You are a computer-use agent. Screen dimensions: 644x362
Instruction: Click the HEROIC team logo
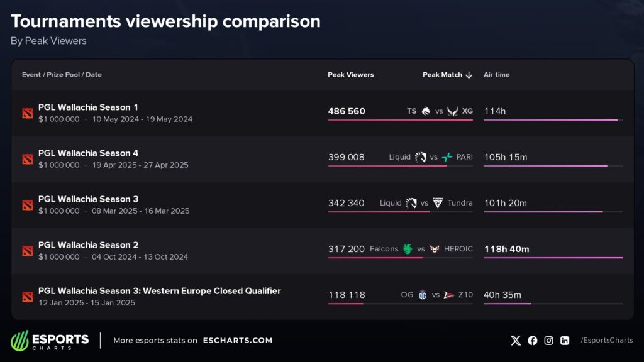tap(435, 249)
